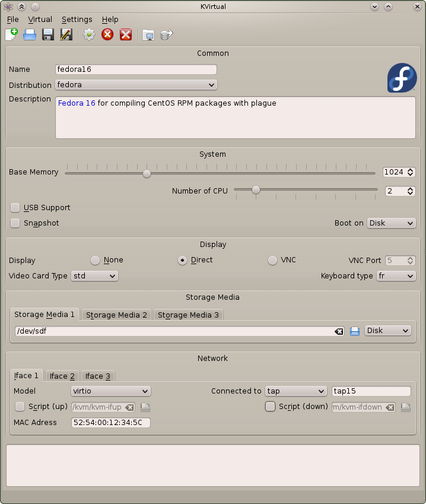Click the /dev/sdf storage path field
Image resolution: width=426 pixels, height=504 pixels.
(179, 331)
